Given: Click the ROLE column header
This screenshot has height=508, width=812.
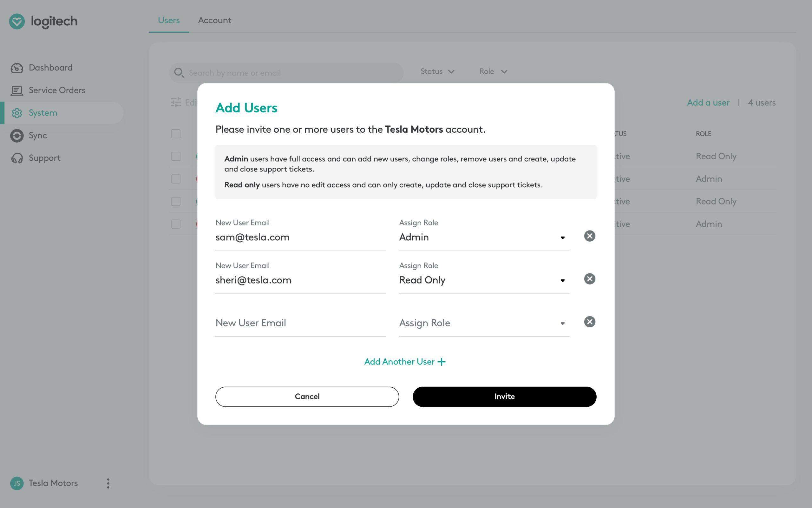Looking at the screenshot, I should click(x=703, y=134).
